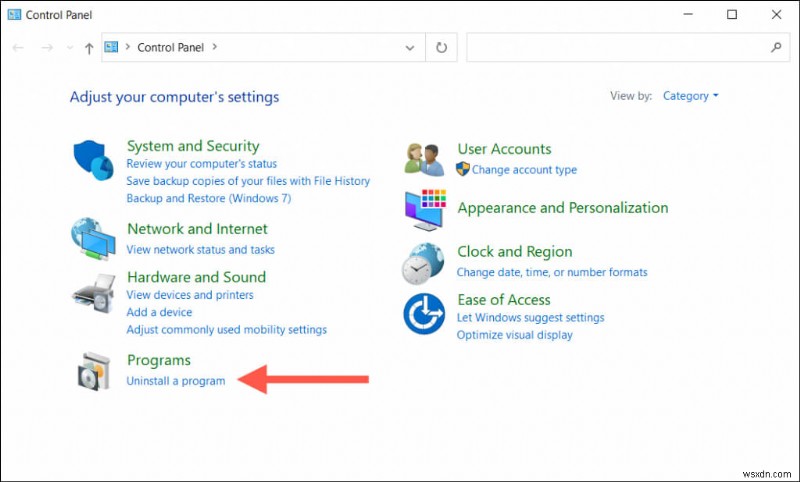
Task: Click the Control Panel search box
Action: [628, 47]
